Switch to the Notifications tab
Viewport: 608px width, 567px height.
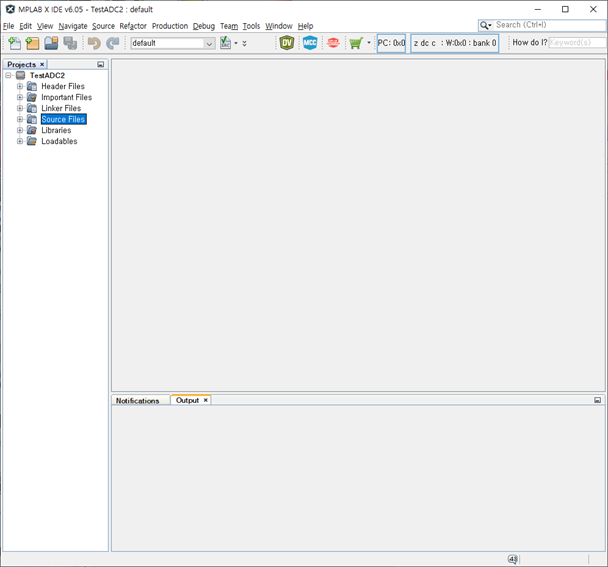coord(138,401)
